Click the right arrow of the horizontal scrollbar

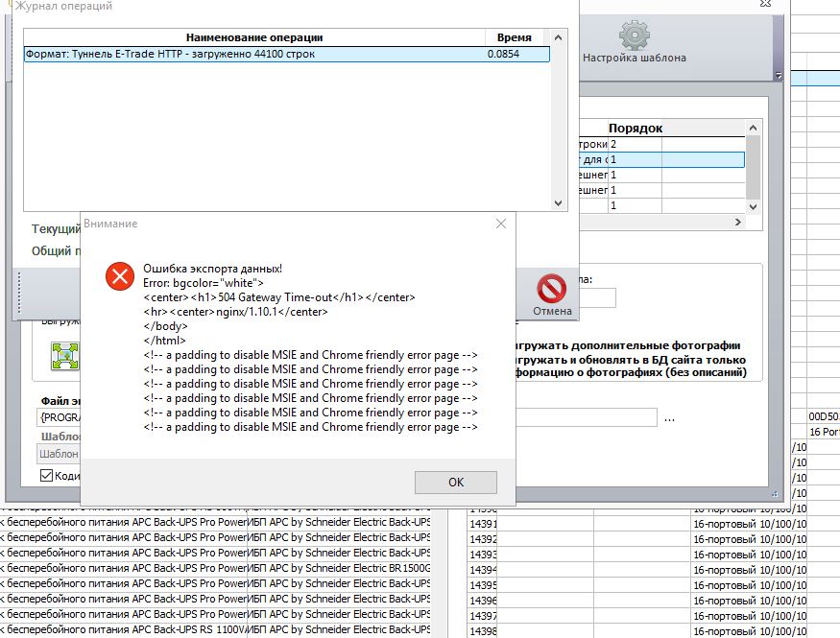[x=738, y=223]
